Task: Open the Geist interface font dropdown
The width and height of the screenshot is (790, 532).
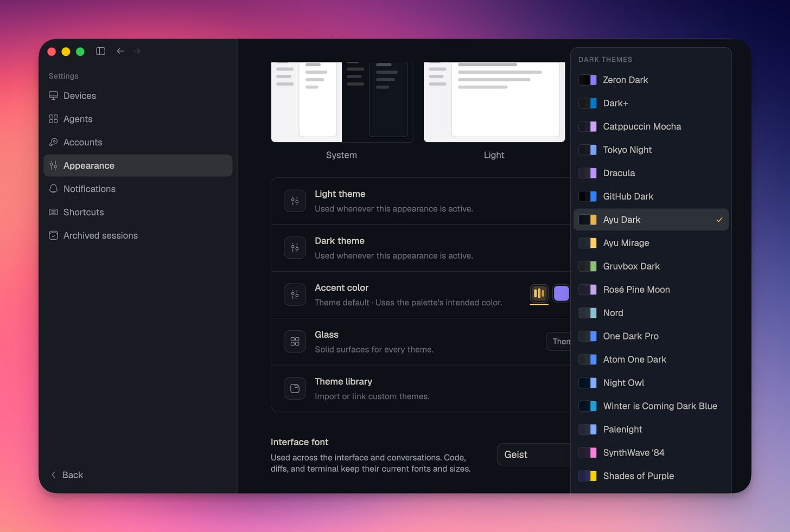Action: [534, 454]
